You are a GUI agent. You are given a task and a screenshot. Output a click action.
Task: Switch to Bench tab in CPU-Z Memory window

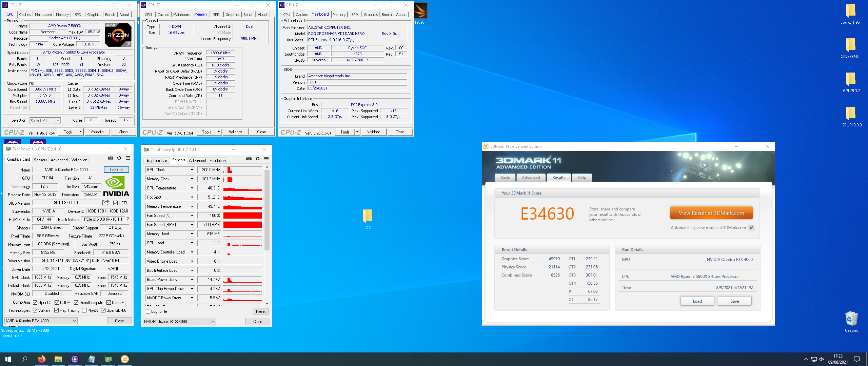click(x=248, y=15)
